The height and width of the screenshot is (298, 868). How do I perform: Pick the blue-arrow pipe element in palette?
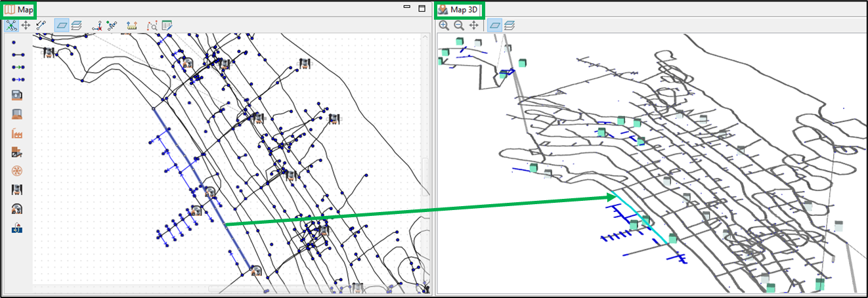[x=18, y=79]
